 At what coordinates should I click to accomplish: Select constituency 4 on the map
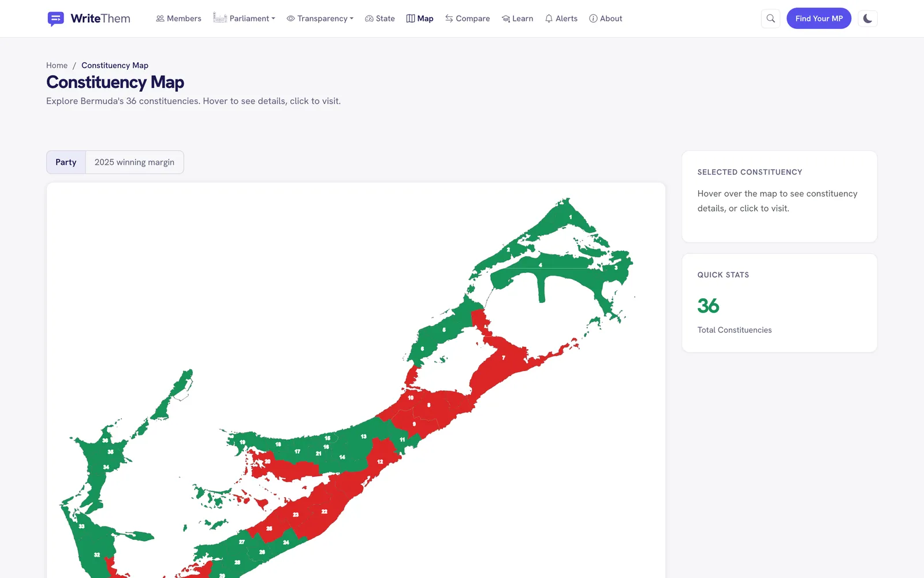pyautogui.click(x=539, y=265)
